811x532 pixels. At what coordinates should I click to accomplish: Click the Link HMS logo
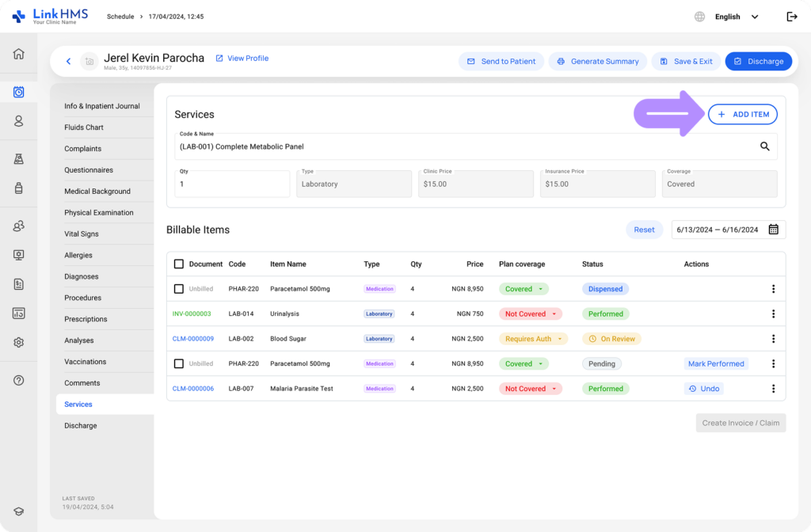pos(50,16)
